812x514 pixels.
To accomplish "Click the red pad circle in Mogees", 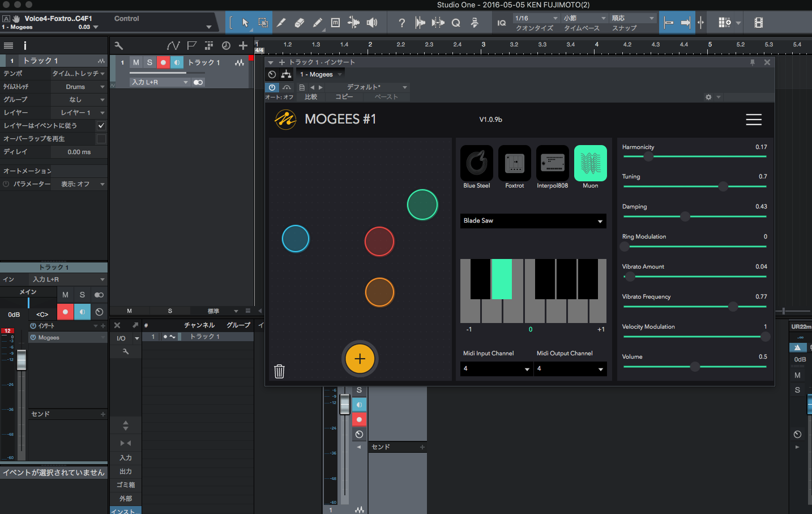I will [379, 241].
